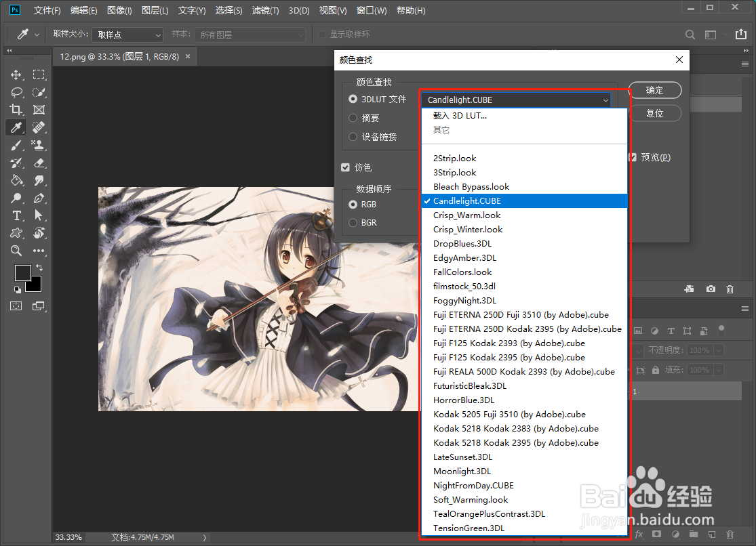Open the 窗口 menu

point(372,10)
